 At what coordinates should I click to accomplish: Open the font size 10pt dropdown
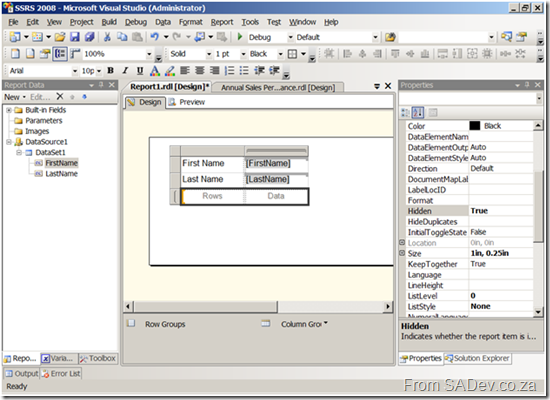99,71
